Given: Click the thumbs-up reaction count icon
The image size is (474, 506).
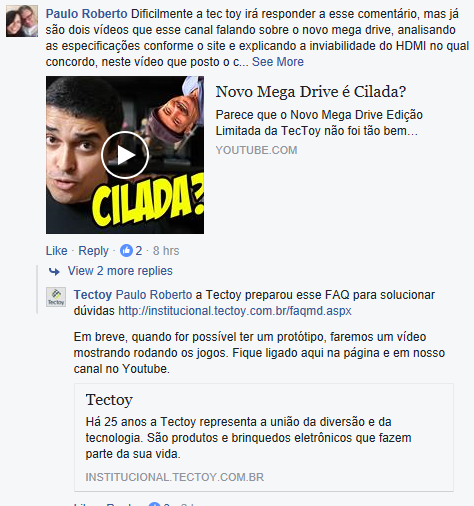Looking at the screenshot, I should (126, 251).
